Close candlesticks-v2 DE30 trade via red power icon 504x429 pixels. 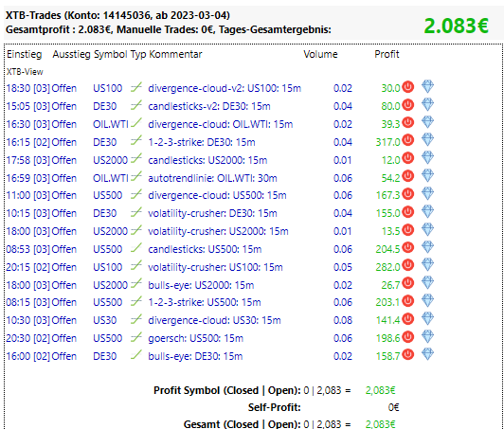click(407, 105)
